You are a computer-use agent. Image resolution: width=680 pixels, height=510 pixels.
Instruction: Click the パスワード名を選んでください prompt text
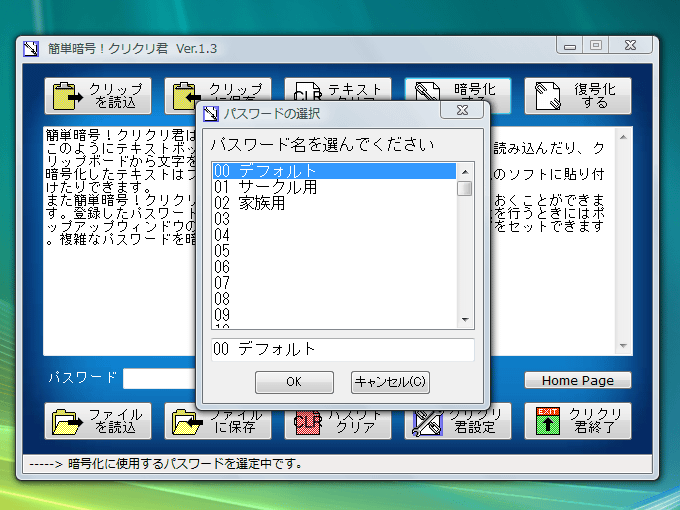322,144
